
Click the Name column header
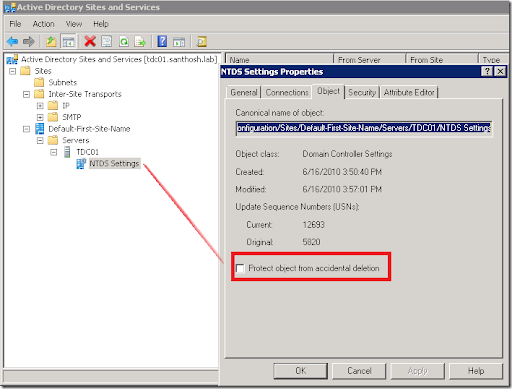[279, 60]
